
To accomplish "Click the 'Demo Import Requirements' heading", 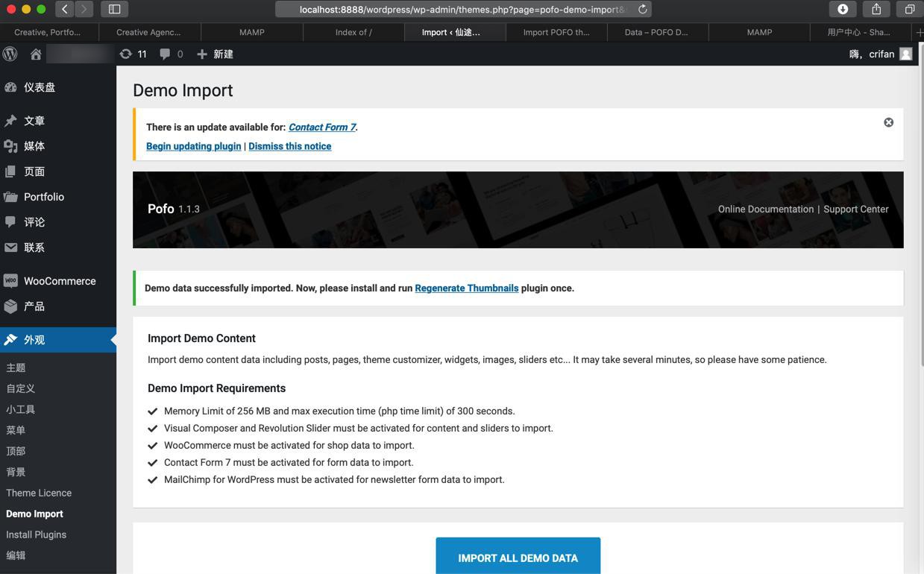I will pos(217,388).
